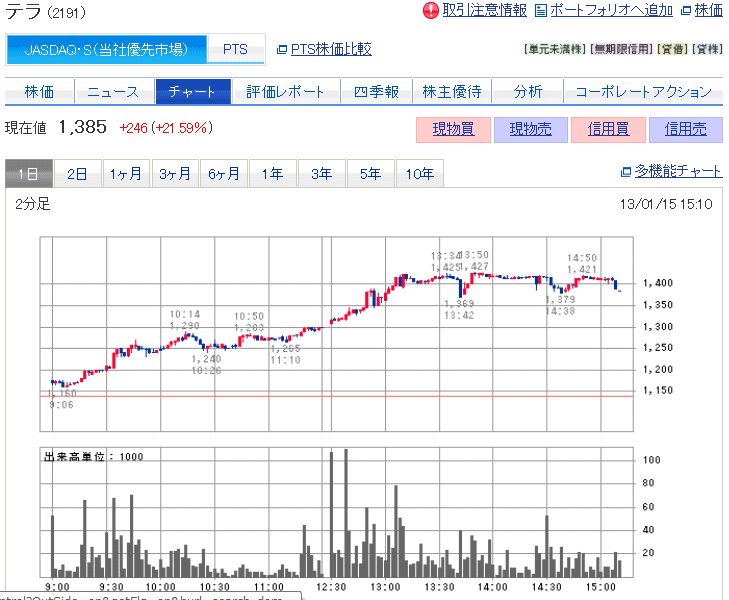This screenshot has width=729, height=600.
Task: Click the popup icon before 株価 at top right
Action: click(x=686, y=10)
